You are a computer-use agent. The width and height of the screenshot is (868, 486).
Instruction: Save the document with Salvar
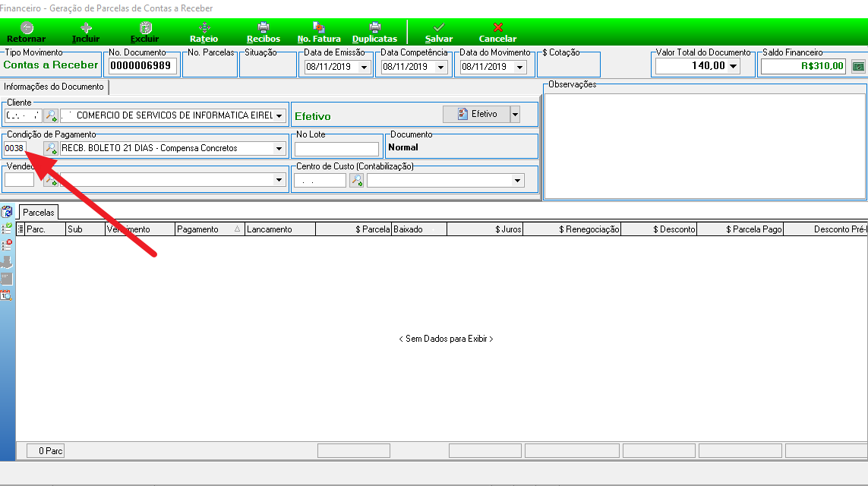[439, 32]
